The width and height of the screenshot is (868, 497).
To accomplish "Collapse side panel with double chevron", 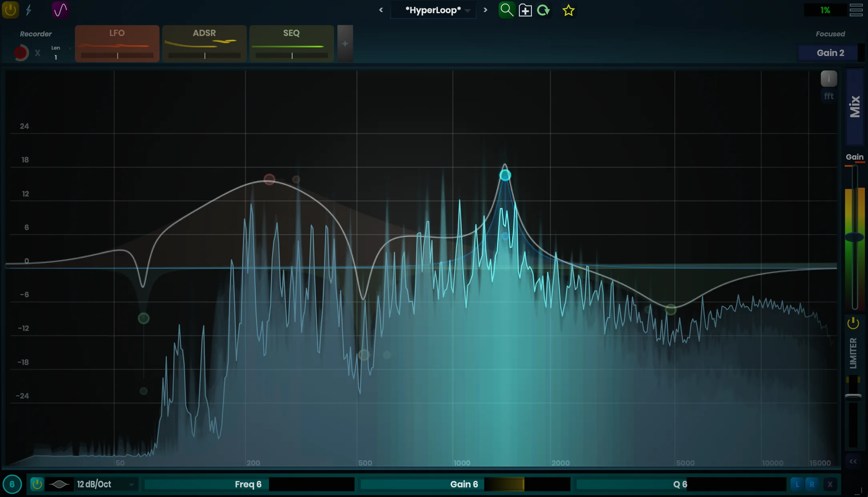I will (x=853, y=461).
